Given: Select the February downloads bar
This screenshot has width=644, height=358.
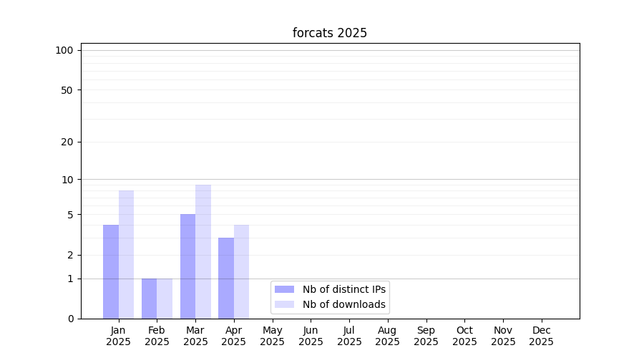Looking at the screenshot, I should pos(165,299).
